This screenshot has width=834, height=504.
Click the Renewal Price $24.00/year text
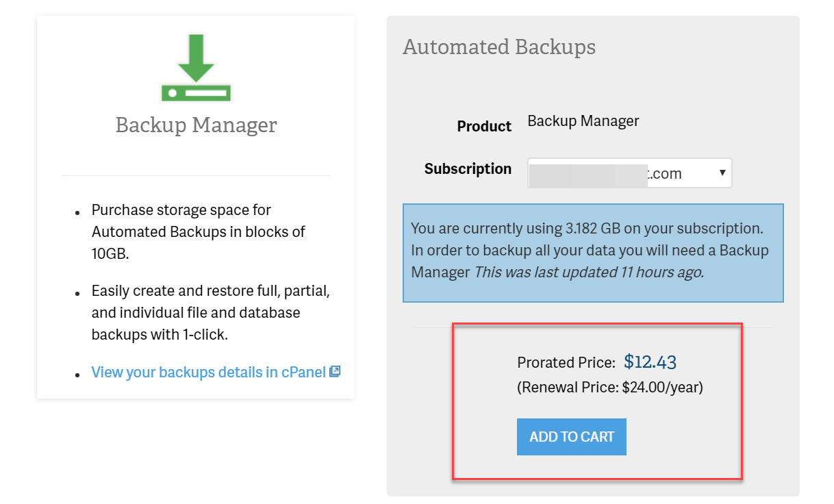[609, 388]
